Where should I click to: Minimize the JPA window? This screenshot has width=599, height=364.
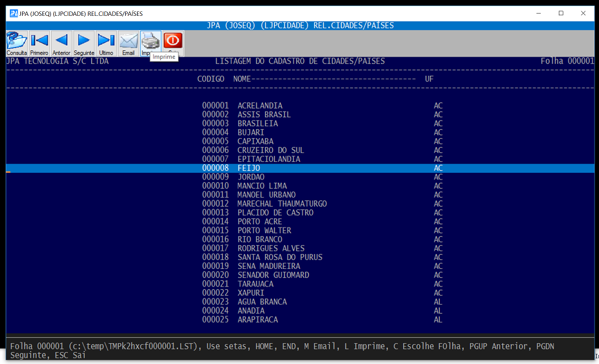(538, 14)
